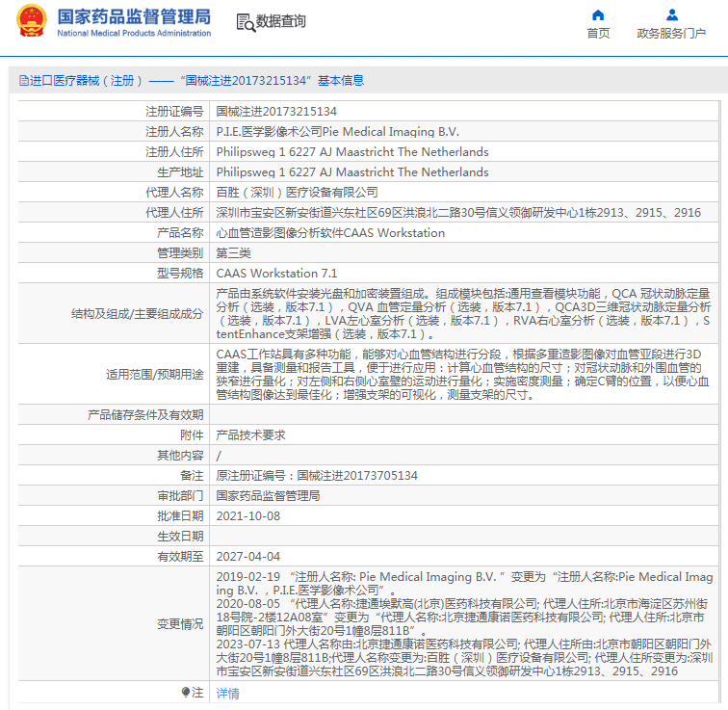Click the 代理人住所 row label
The image size is (728, 710).
tap(174, 213)
